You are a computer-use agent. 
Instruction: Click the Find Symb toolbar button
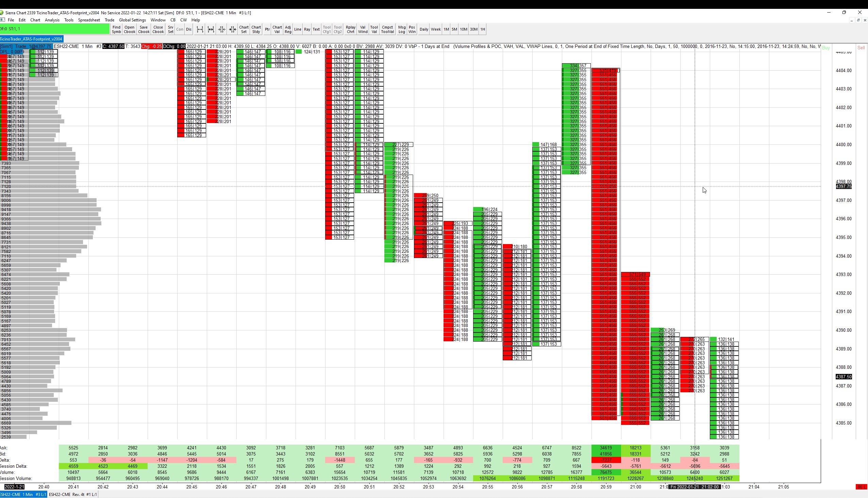tap(116, 30)
